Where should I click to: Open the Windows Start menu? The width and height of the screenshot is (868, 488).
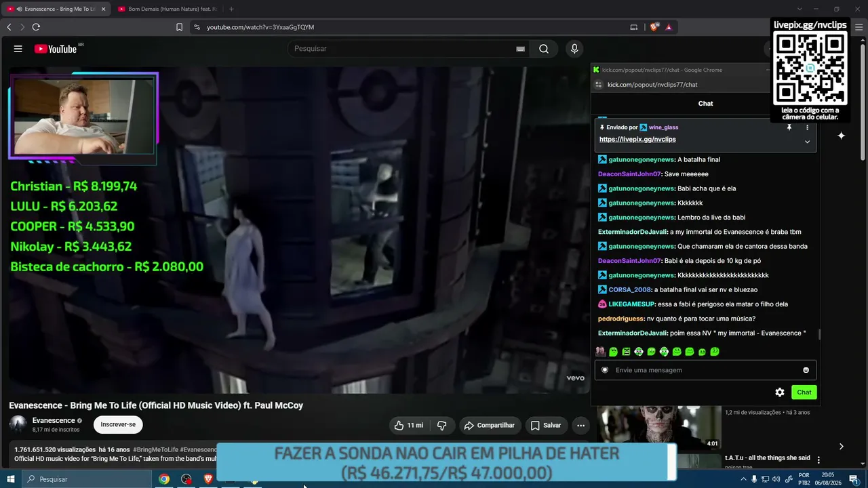(11, 479)
